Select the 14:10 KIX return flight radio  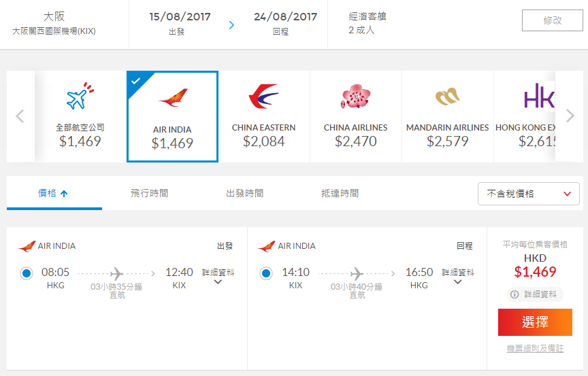266,273
